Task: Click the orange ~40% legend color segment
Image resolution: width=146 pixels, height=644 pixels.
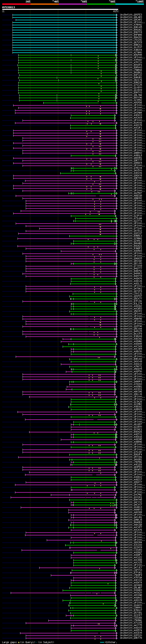Action: point(44,4)
